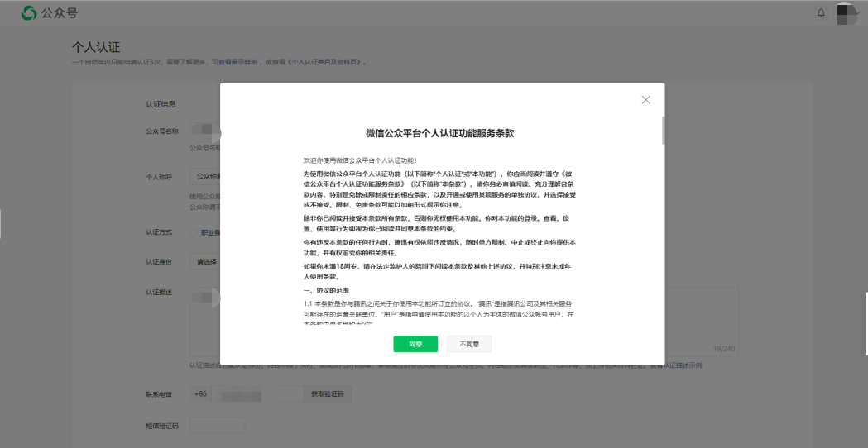Screen dimensions: 868x448
Task: Open the user avatar at top right
Action: (x=846, y=14)
